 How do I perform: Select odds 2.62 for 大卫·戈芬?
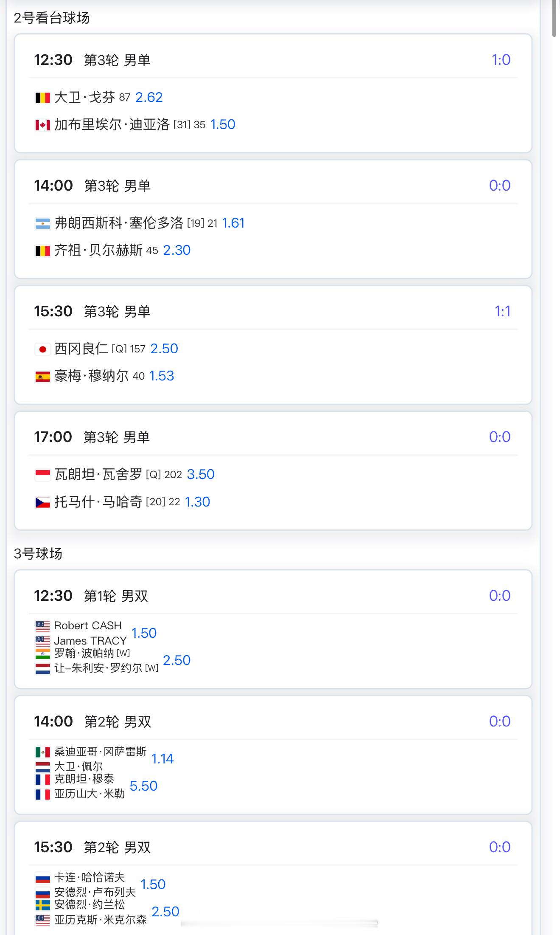[149, 98]
